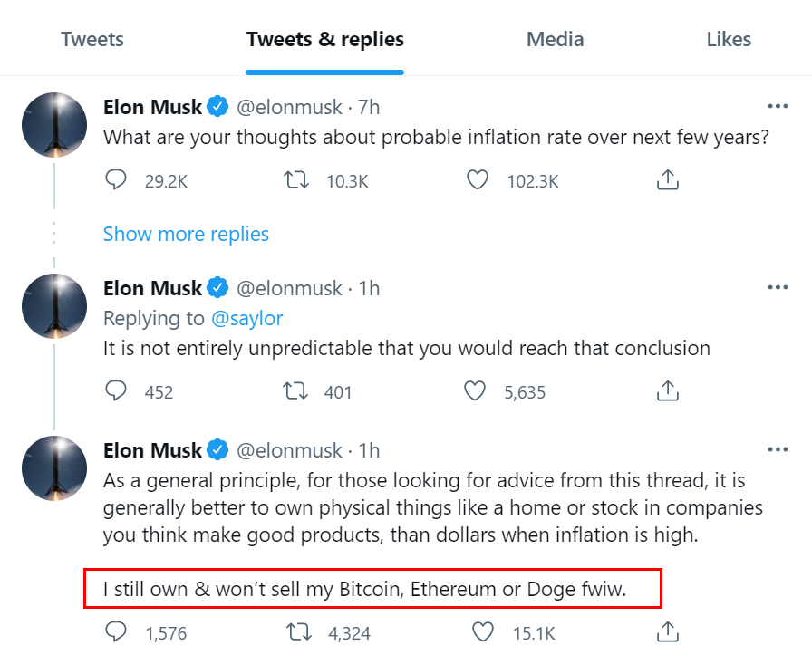Open more options on the inflation tweet
Image resolution: width=812 pixels, height=655 pixels.
point(778,107)
